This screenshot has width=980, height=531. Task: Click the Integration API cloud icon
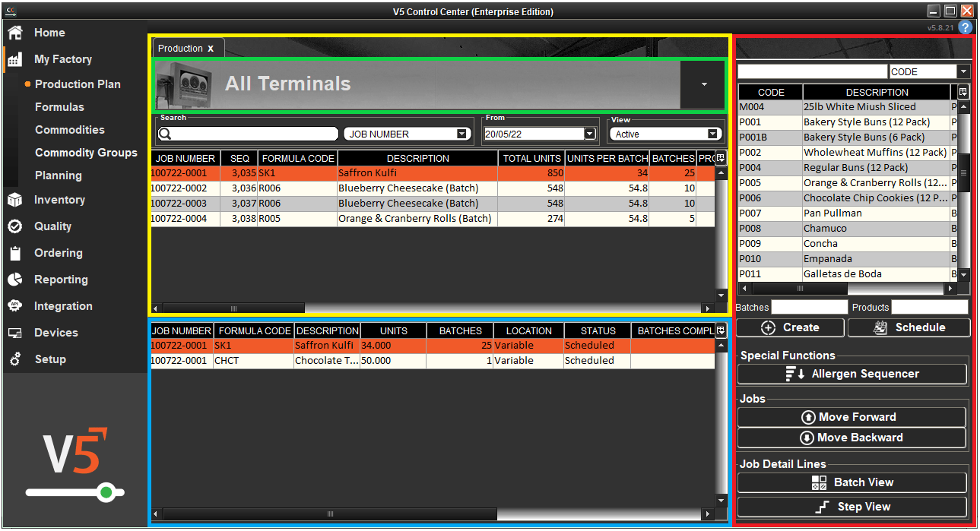[15, 305]
